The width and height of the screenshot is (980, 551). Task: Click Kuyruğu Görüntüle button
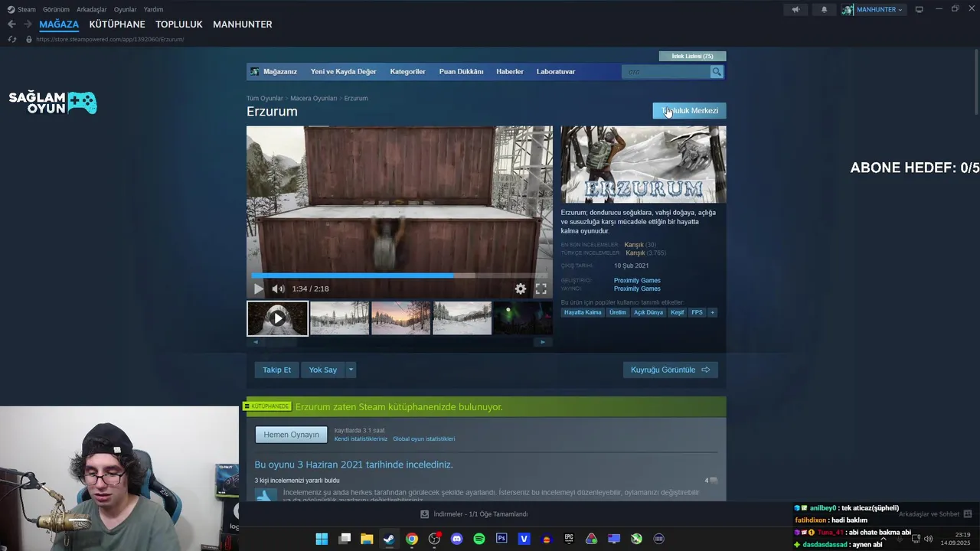coord(670,370)
